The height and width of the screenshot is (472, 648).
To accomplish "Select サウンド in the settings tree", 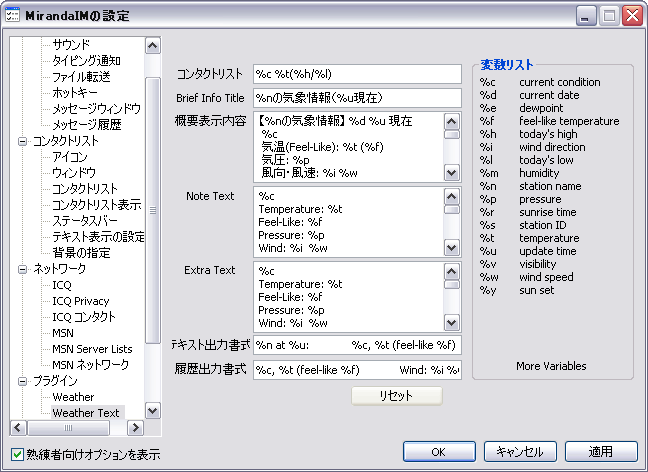I will pyautogui.click(x=71, y=44).
